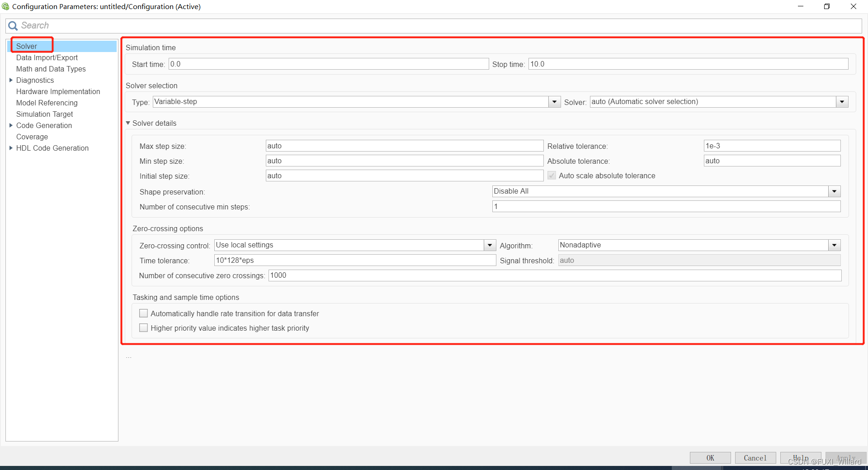Open the Math and Data Types pane
The height and width of the screenshot is (470, 868).
(51, 69)
